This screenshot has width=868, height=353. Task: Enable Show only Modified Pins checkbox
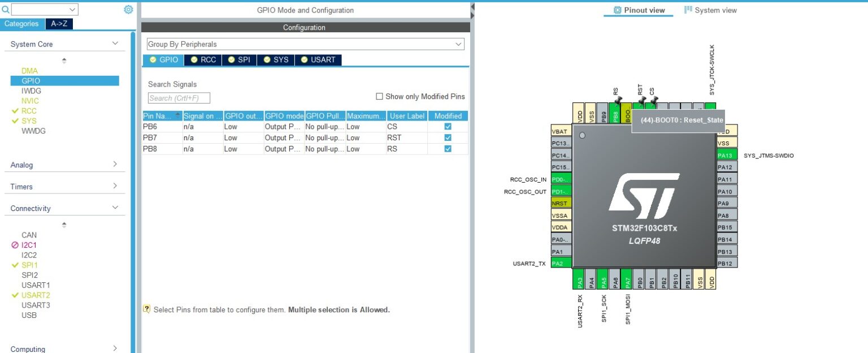coord(380,97)
